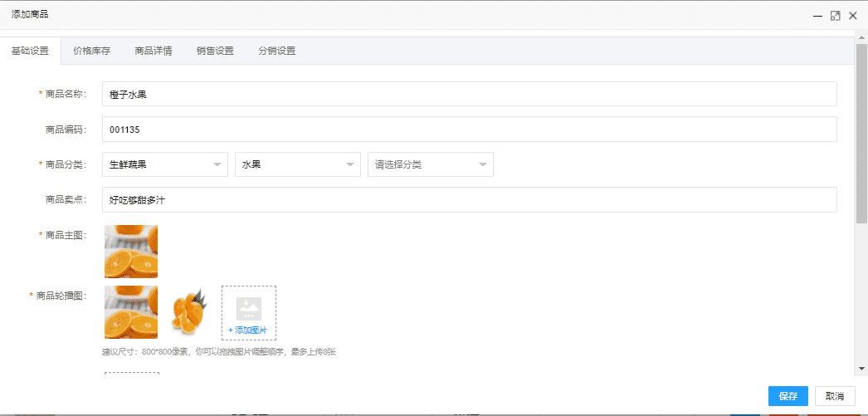Click the 取消 button
The height and width of the screenshot is (416, 868).
click(835, 396)
